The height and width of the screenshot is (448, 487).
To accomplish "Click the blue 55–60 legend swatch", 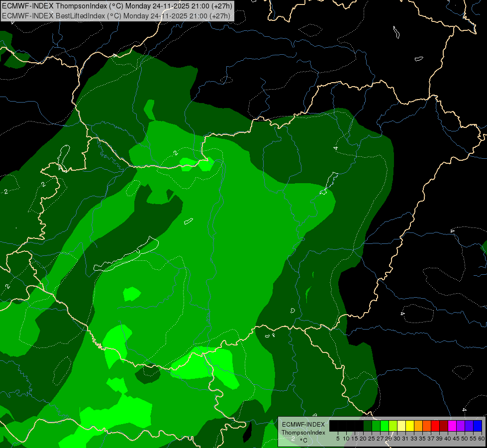I will (478, 426).
